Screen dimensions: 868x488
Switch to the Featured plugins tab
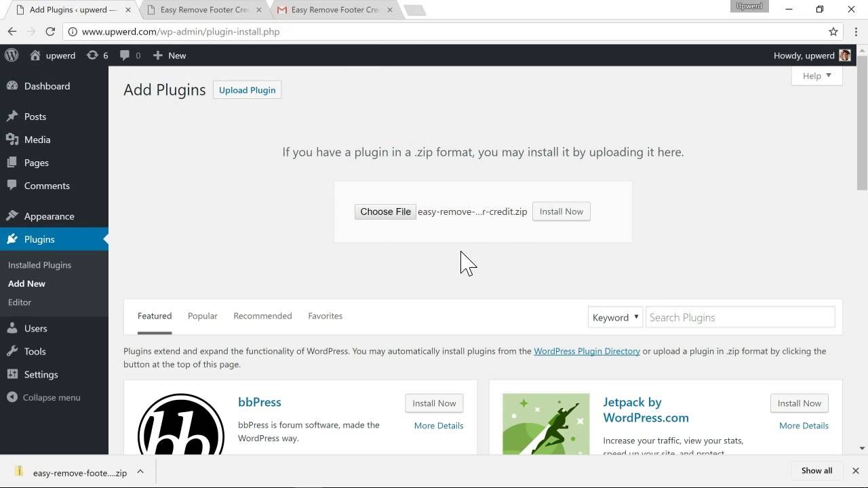(x=155, y=316)
